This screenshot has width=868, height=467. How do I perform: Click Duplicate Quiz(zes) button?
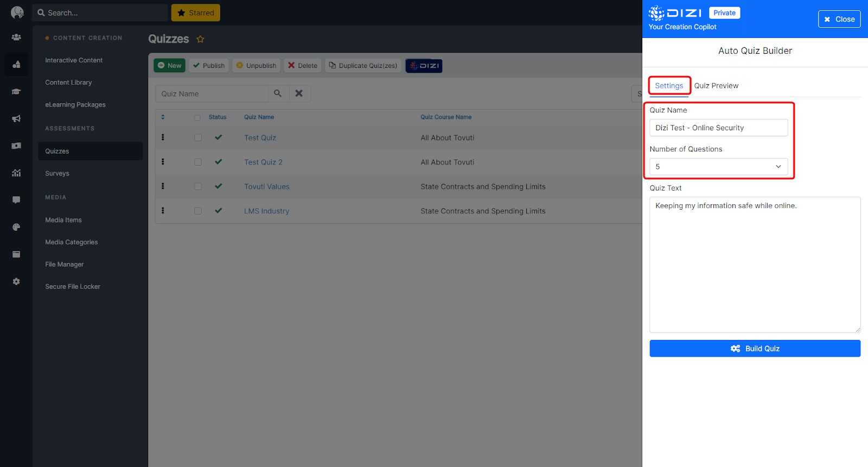click(x=363, y=66)
